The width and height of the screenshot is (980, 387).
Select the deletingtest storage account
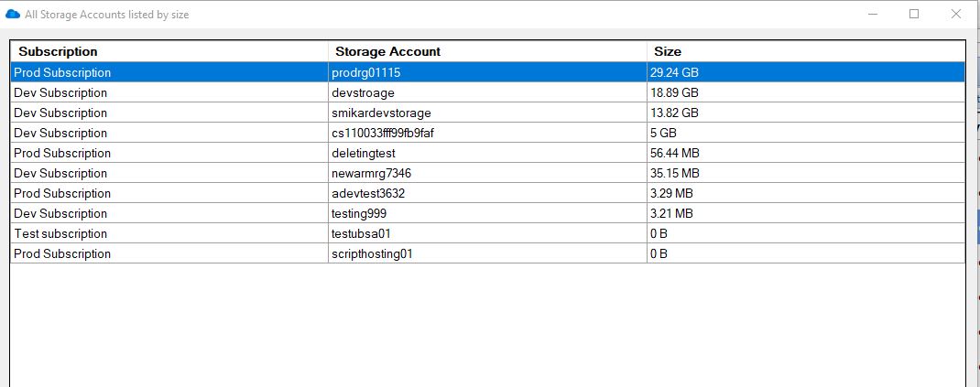point(487,153)
